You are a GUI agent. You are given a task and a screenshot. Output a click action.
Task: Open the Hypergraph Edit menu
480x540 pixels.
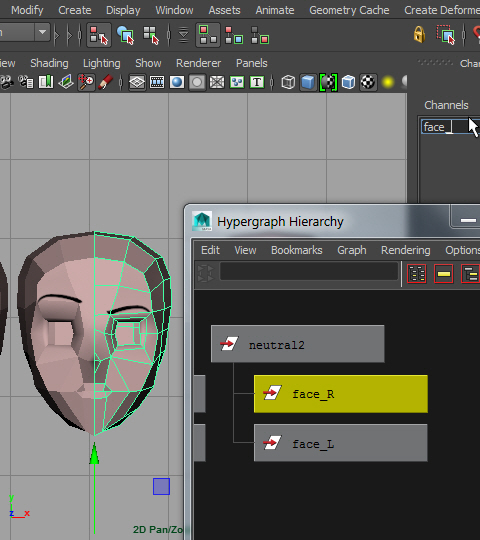[x=210, y=250]
